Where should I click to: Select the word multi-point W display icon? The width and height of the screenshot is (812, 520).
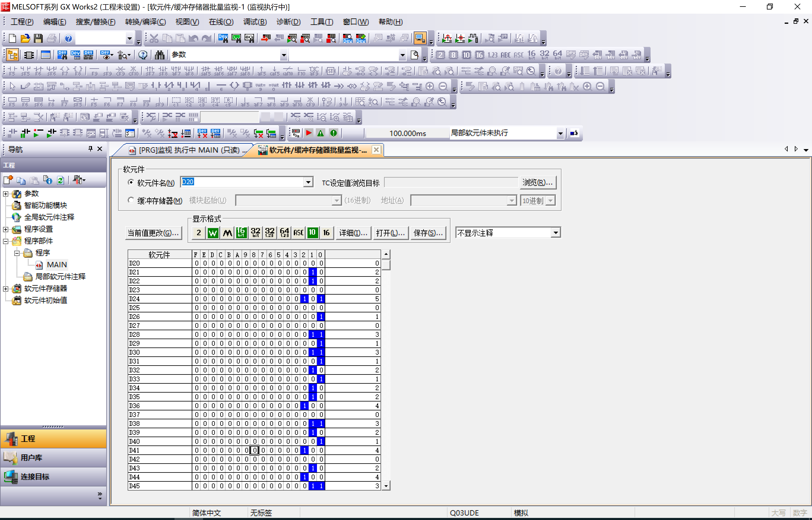213,233
